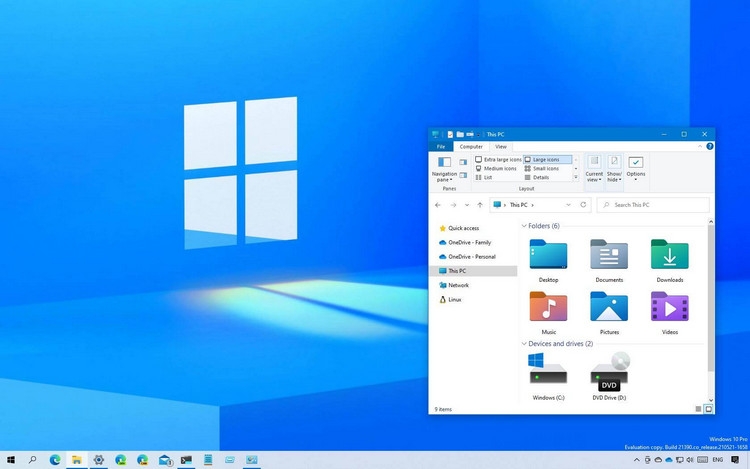Switch to the View ribbon tab
Viewport: 750px width, 469px height.
point(501,147)
